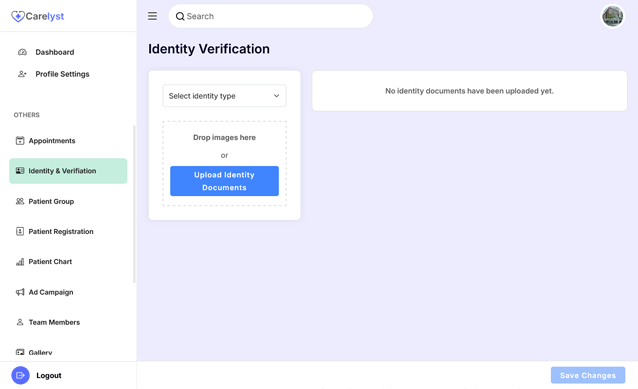Screen dimensions: 638x389
Task: Open the Select identity type dropdown
Action: pyautogui.click(x=224, y=96)
